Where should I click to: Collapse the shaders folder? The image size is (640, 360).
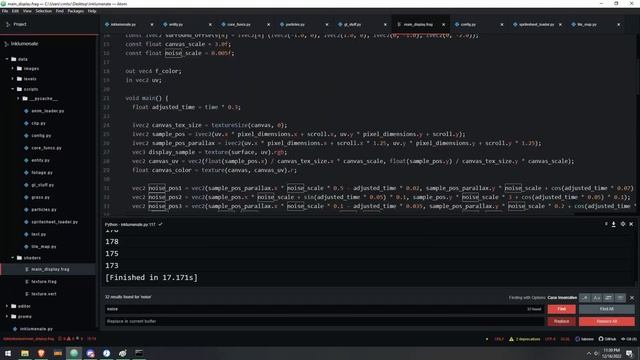[x=13, y=258]
